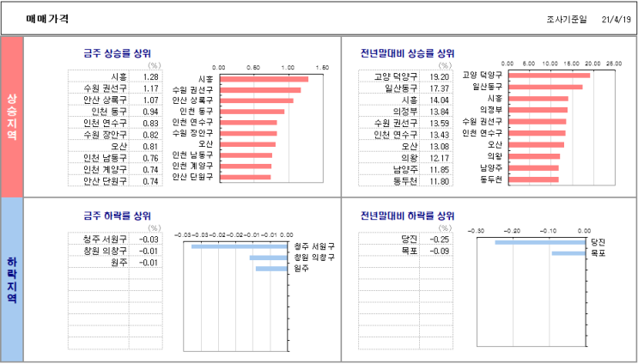Select the date 21/4/19
Screen dimensions: 638x364
pyautogui.click(x=616, y=20)
